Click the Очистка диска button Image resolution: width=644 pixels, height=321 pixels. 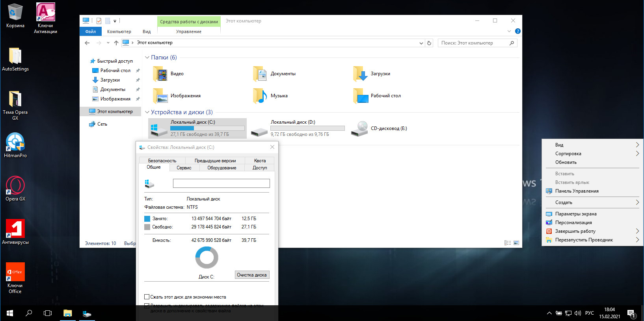(x=252, y=275)
